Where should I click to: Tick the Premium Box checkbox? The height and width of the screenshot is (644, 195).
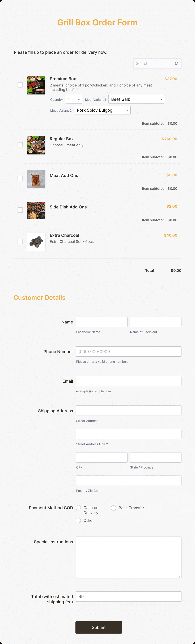point(20,85)
